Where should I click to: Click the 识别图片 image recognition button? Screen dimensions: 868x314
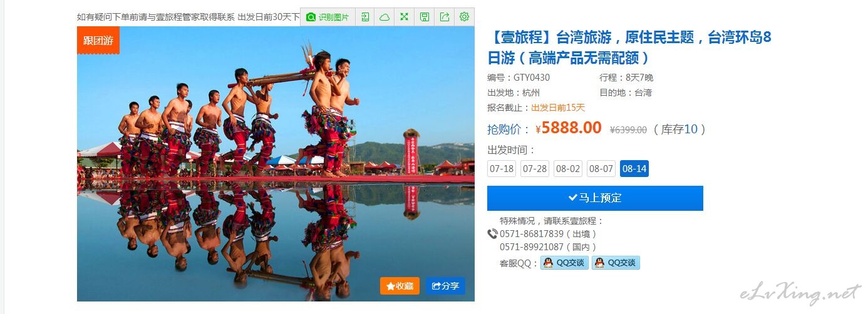point(328,17)
